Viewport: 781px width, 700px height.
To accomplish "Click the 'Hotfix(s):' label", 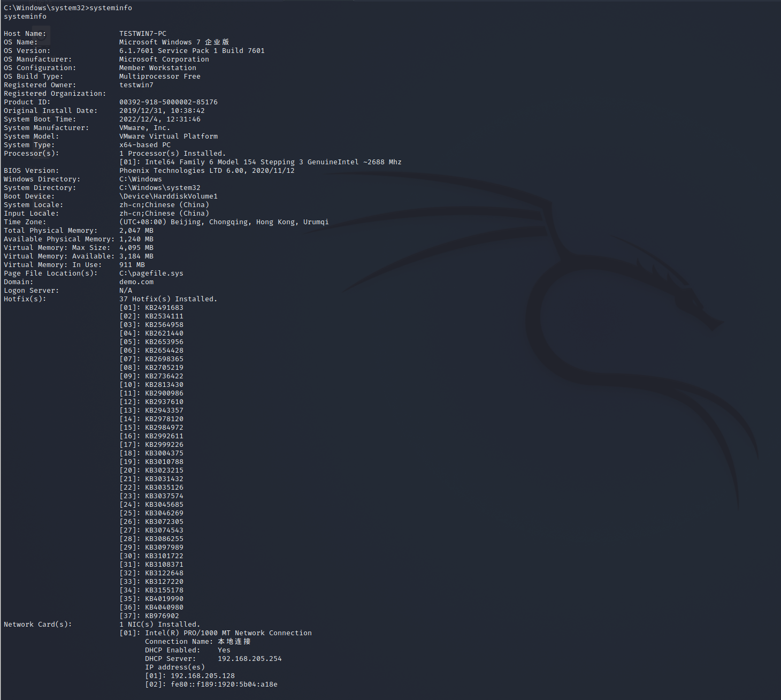I will click(25, 299).
